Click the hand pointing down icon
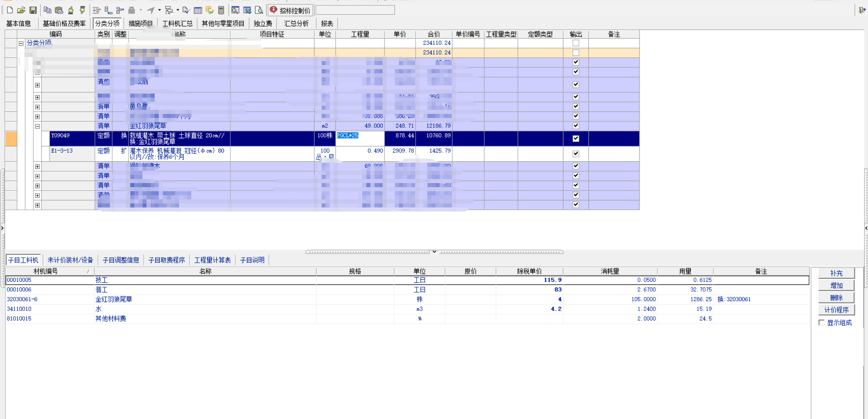This screenshot has height=419, width=868. tap(82, 10)
